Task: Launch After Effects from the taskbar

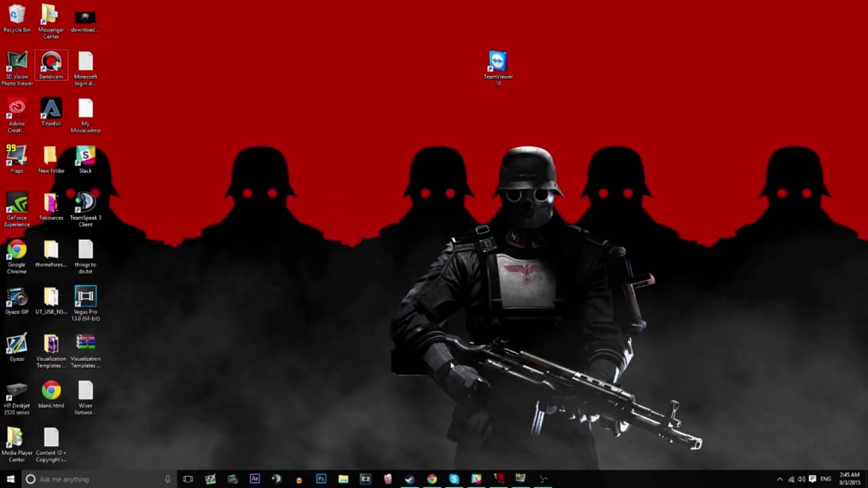Action: click(254, 479)
